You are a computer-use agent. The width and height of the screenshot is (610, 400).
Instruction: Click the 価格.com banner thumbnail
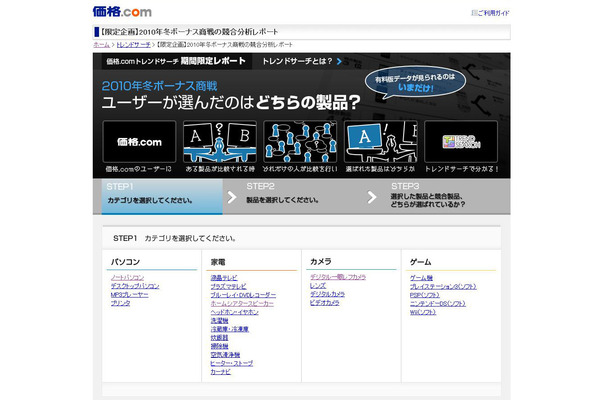tap(139, 142)
